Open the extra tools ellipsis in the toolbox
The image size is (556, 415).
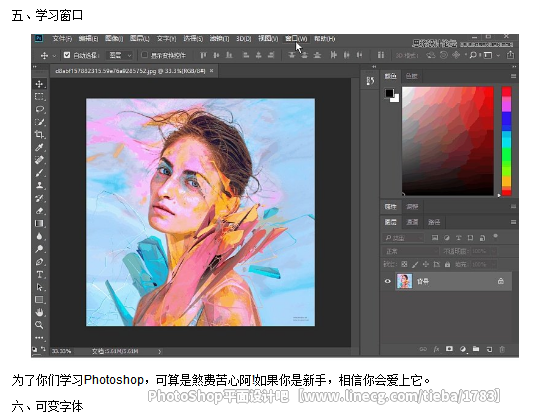(39, 338)
